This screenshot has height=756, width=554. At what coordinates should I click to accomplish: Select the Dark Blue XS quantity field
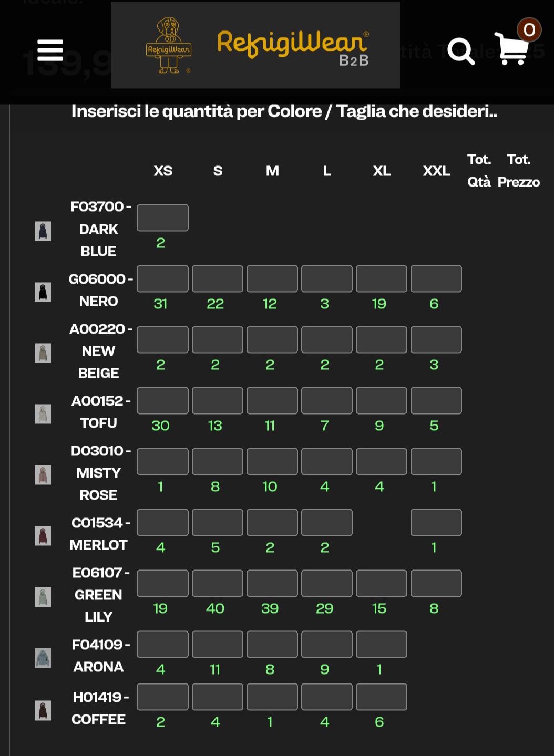(x=162, y=218)
